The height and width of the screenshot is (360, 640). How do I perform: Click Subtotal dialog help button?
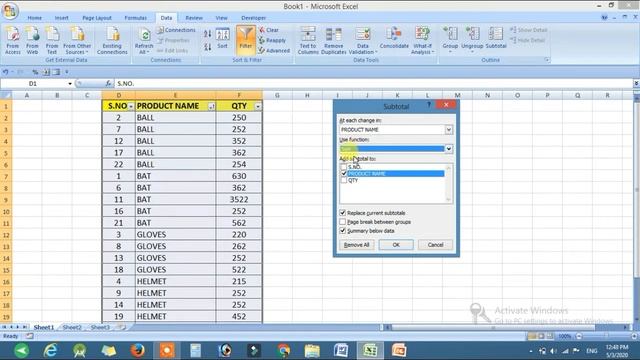point(429,105)
